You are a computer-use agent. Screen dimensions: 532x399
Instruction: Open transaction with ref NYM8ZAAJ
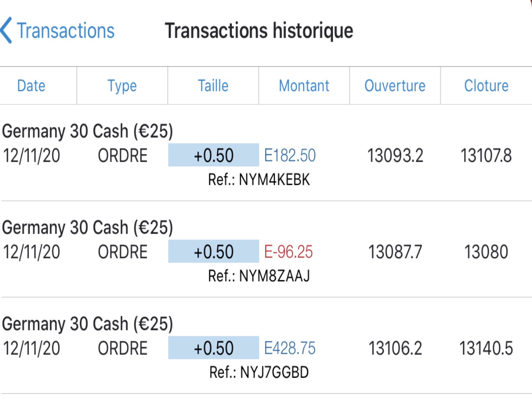point(259,276)
